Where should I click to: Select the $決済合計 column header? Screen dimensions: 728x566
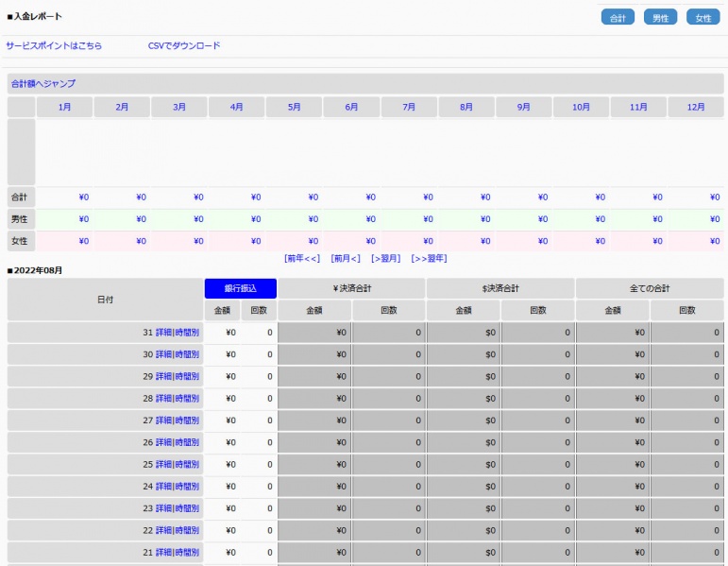(x=500, y=288)
